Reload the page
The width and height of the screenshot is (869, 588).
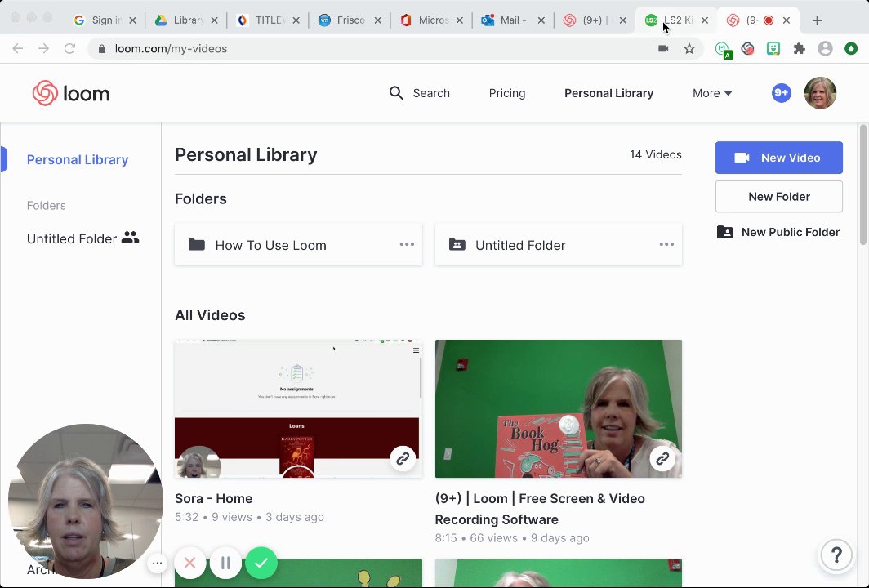point(69,49)
